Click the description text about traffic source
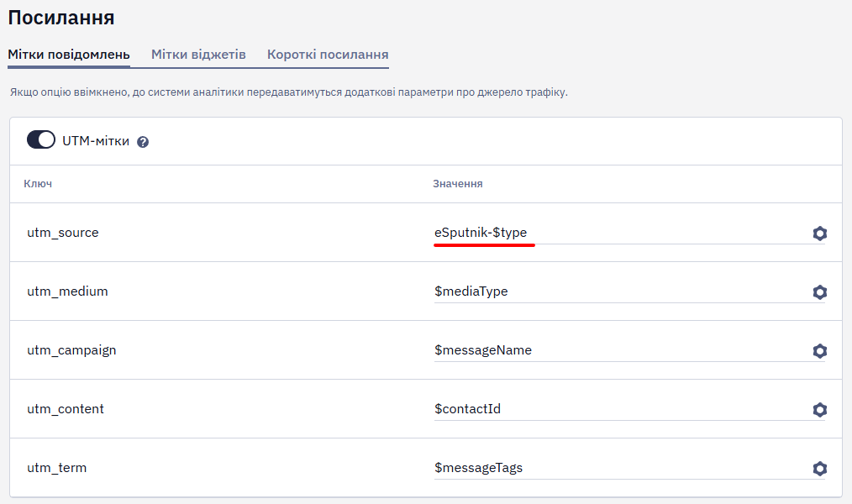The width and height of the screenshot is (852, 504). 288,92
